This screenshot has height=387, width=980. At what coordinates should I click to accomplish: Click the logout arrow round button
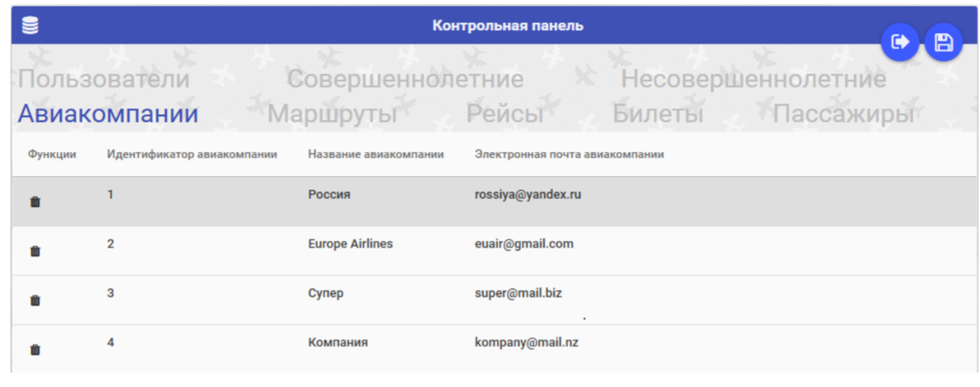[900, 42]
